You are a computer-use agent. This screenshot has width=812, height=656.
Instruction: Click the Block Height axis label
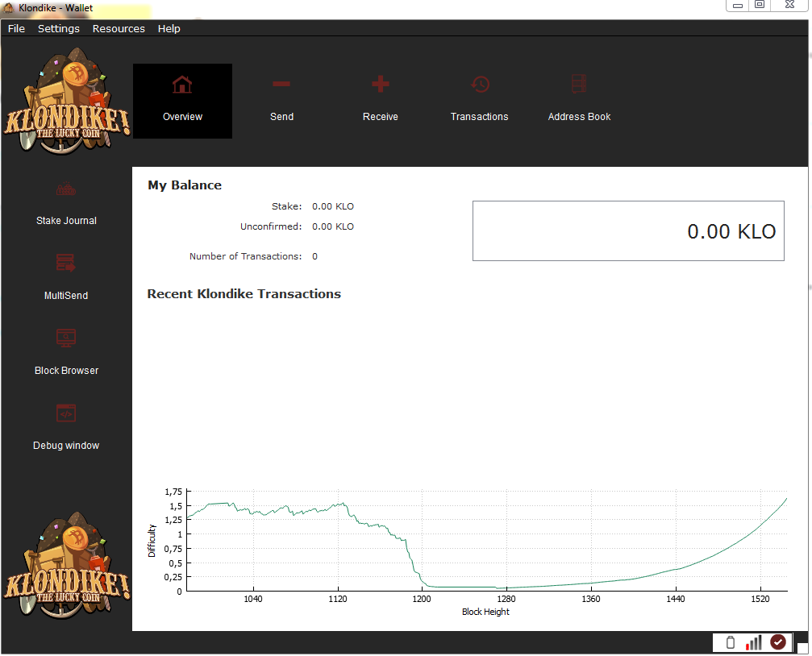[485, 612]
